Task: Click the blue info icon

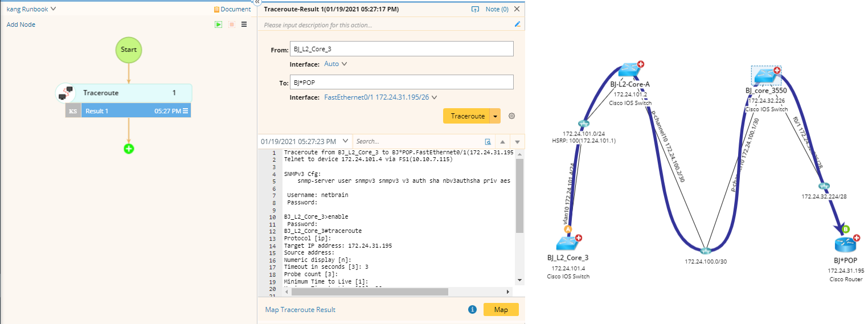Action: (x=472, y=310)
